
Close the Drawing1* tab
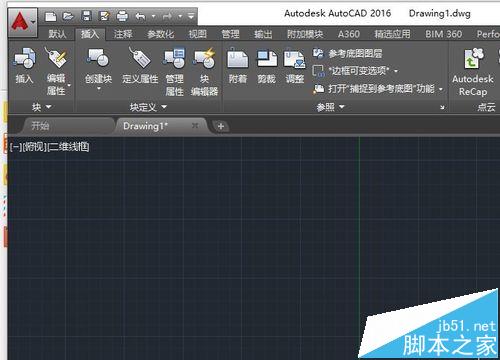(195, 126)
